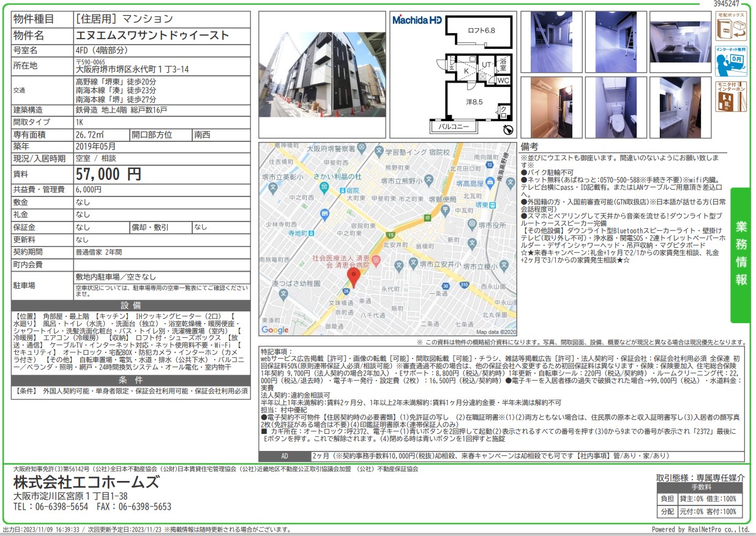Screen dimensions: 756x536
Task: Click the red property pin on the map
Action: pos(353,278)
